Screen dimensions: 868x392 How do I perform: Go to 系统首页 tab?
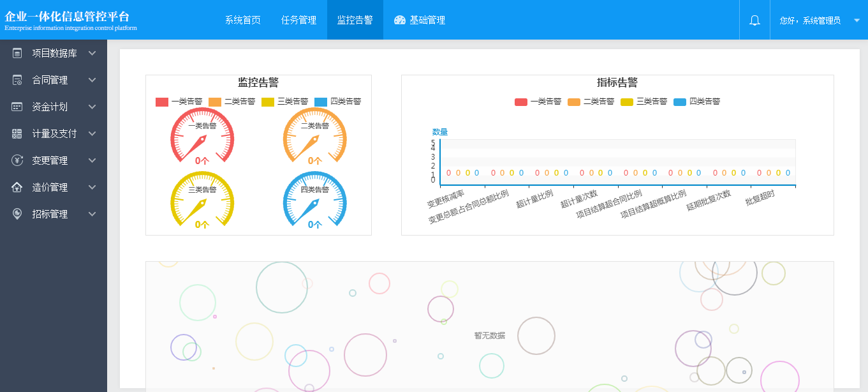[242, 20]
